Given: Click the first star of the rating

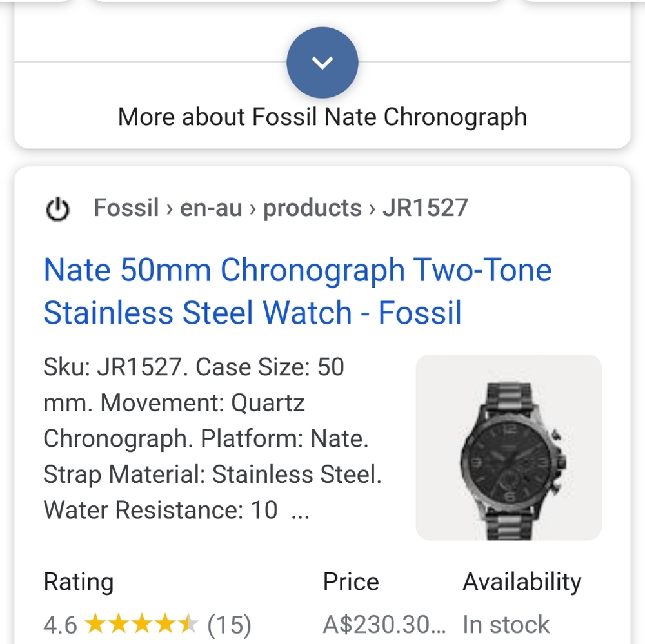Looking at the screenshot, I should coord(95,623).
